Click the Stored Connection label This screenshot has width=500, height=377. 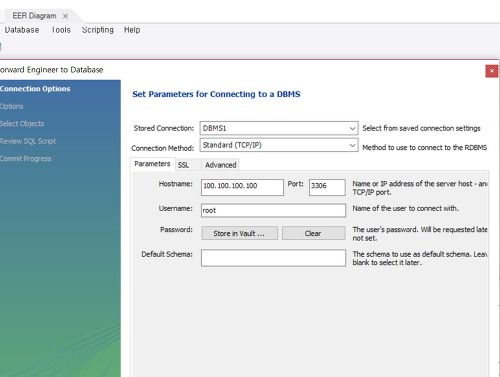tap(164, 128)
